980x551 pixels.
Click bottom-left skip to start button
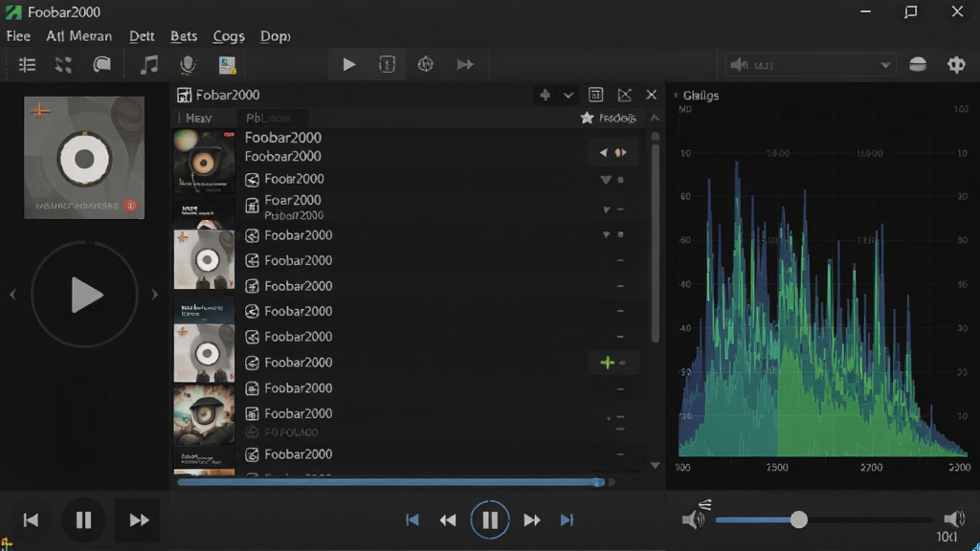[x=31, y=519]
